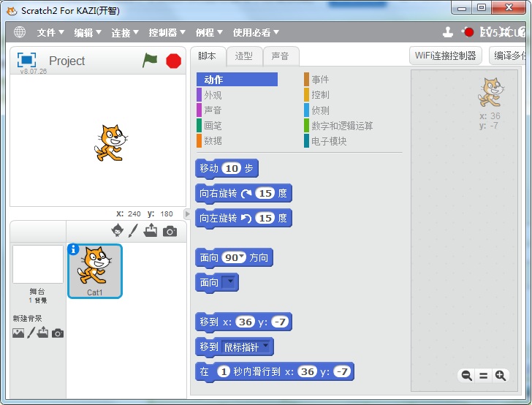Click Project title text
The image size is (532, 405).
pyautogui.click(x=66, y=61)
